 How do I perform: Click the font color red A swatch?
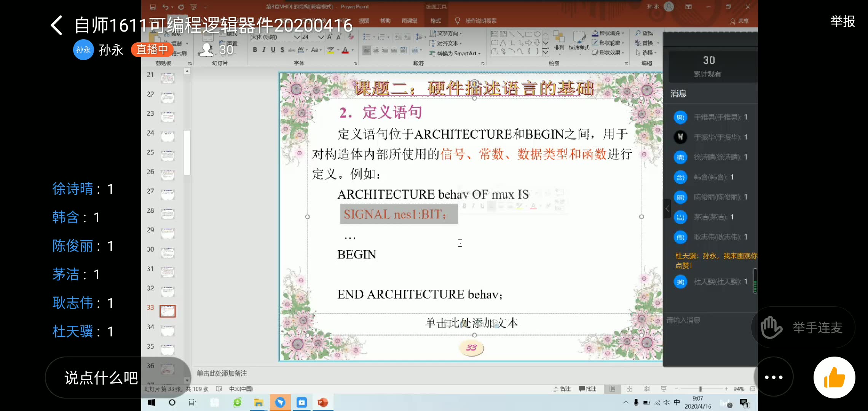pyautogui.click(x=345, y=50)
